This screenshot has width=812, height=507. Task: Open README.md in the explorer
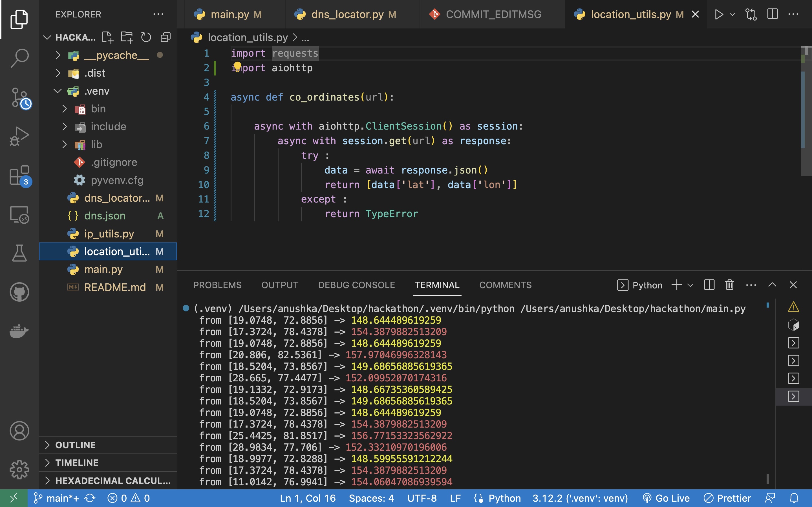pyautogui.click(x=115, y=287)
